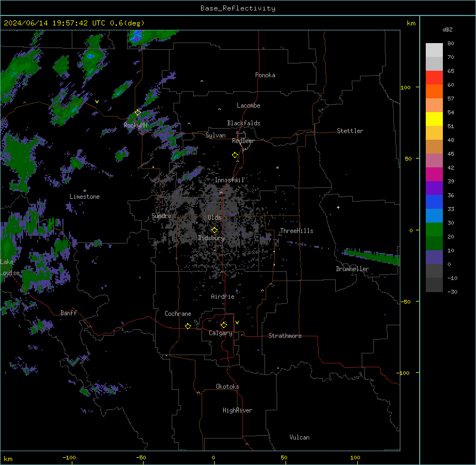Image resolution: width=476 pixels, height=465 pixels.
Task: Select the Banff label
Action: (x=68, y=313)
